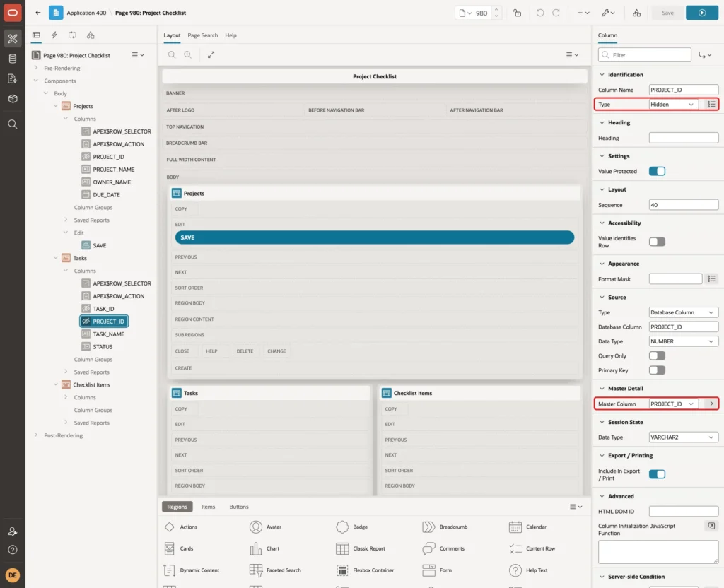Select the Layout tab
Viewport: 724px width, 588px height.
point(172,35)
